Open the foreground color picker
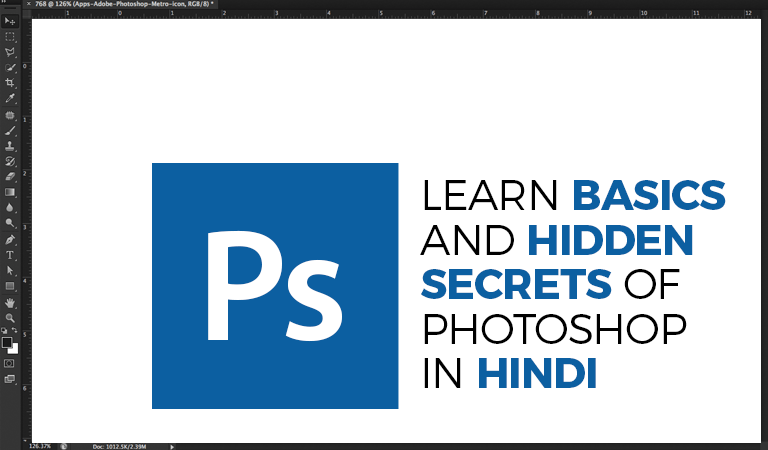The width and height of the screenshot is (768, 450). (6, 342)
